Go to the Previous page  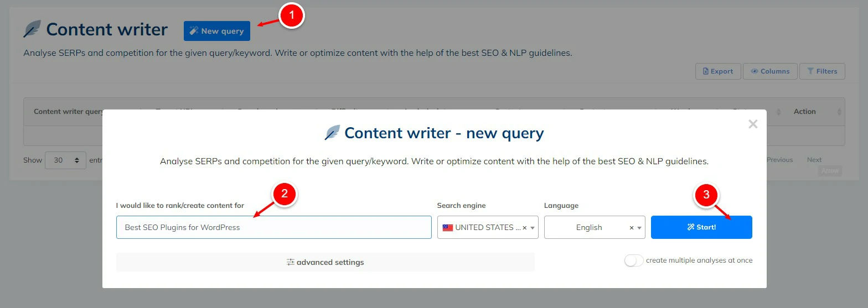[x=779, y=160]
